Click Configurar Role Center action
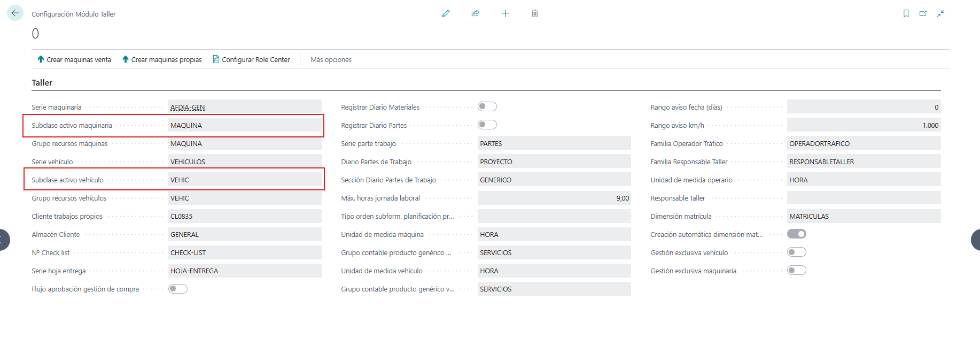 click(251, 59)
